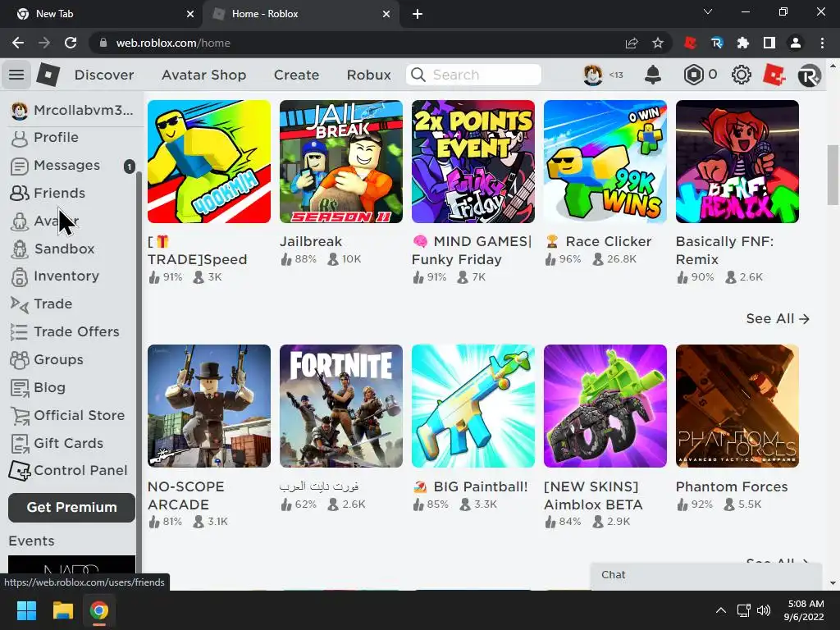Click the red RoPro-style icon in header
This screenshot has width=840, height=630.
pyautogui.click(x=774, y=75)
